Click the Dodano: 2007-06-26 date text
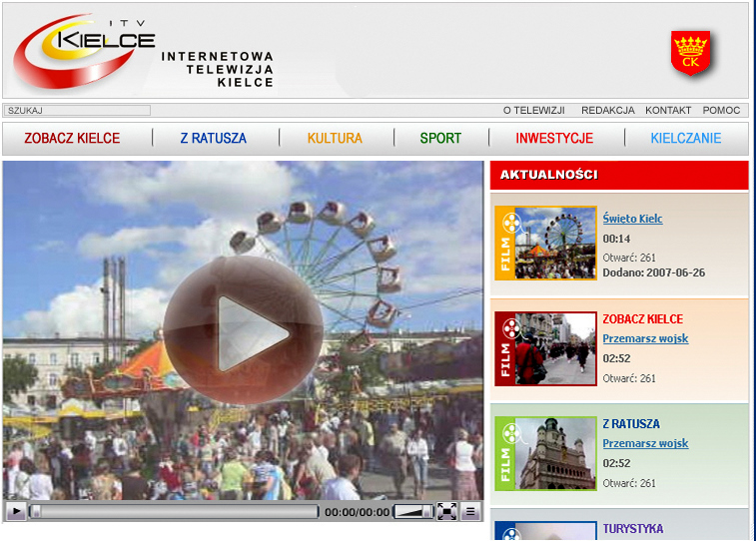Image resolution: width=756 pixels, height=541 pixels. [654, 272]
